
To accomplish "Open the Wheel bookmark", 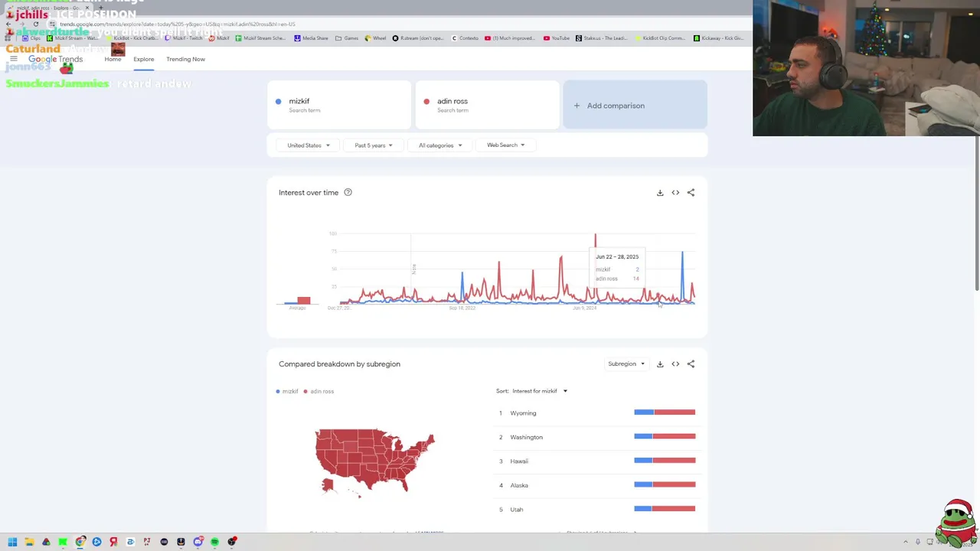I will pos(375,37).
